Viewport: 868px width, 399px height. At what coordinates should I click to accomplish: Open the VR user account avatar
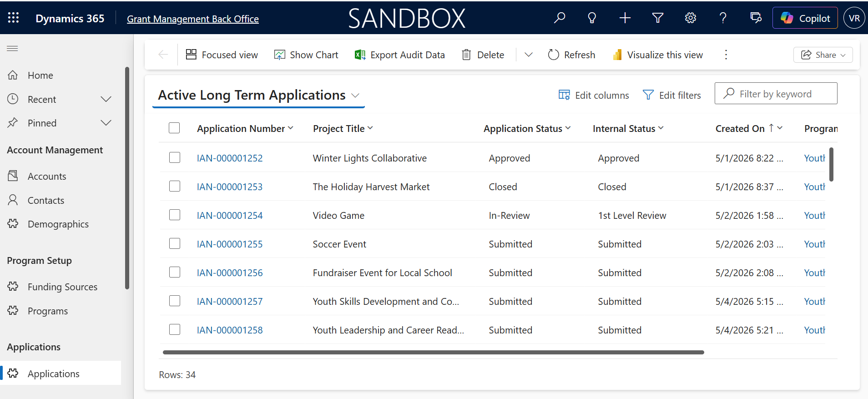click(854, 18)
